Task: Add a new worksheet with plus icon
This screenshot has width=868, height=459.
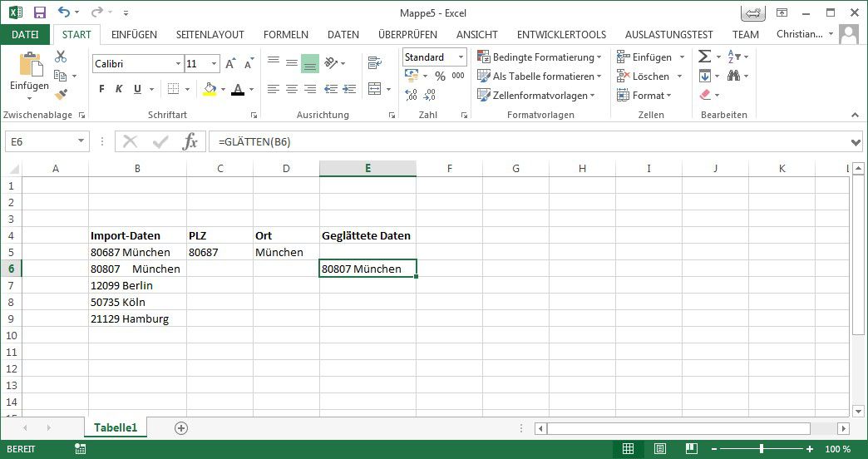Action: pos(181,428)
